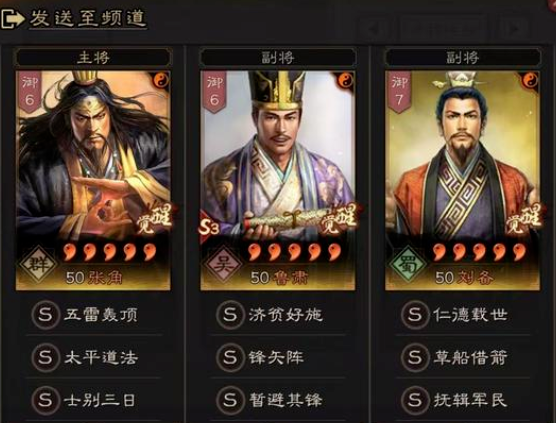The image size is (556, 423).
Task: Click the 主将 header tab
Action: coord(93,57)
